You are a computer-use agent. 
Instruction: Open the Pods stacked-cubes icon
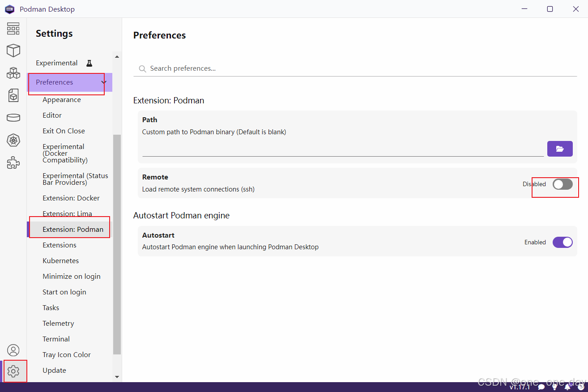(13, 73)
